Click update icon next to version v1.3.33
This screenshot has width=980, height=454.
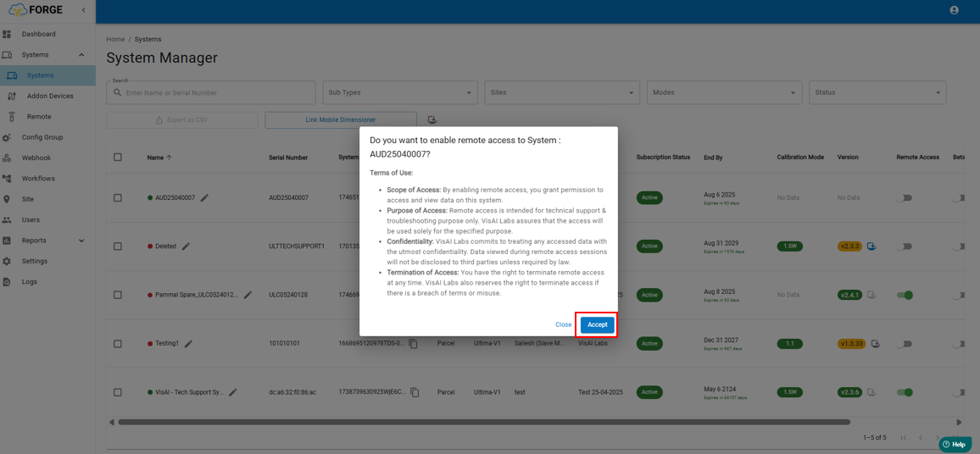(x=877, y=344)
